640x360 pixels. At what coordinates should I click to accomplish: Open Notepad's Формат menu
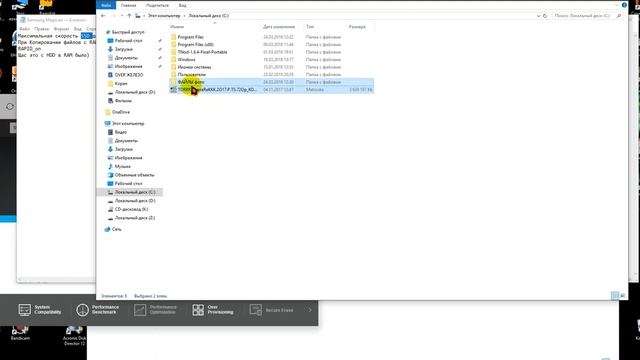click(62, 29)
